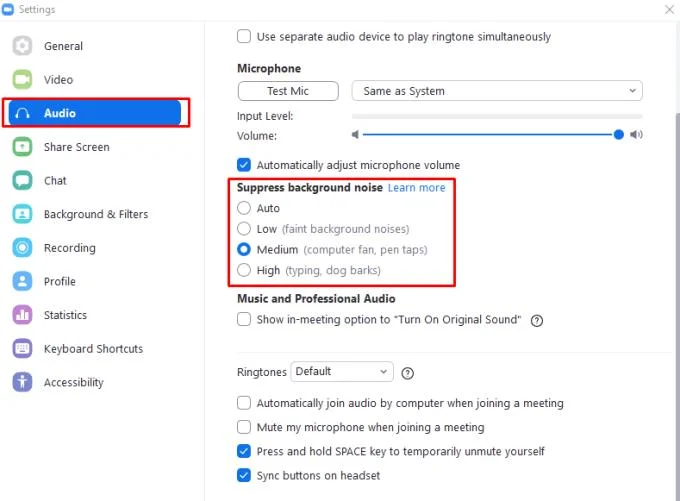Open the Learn more link
Viewport: 680px width, 501px height.
point(416,187)
